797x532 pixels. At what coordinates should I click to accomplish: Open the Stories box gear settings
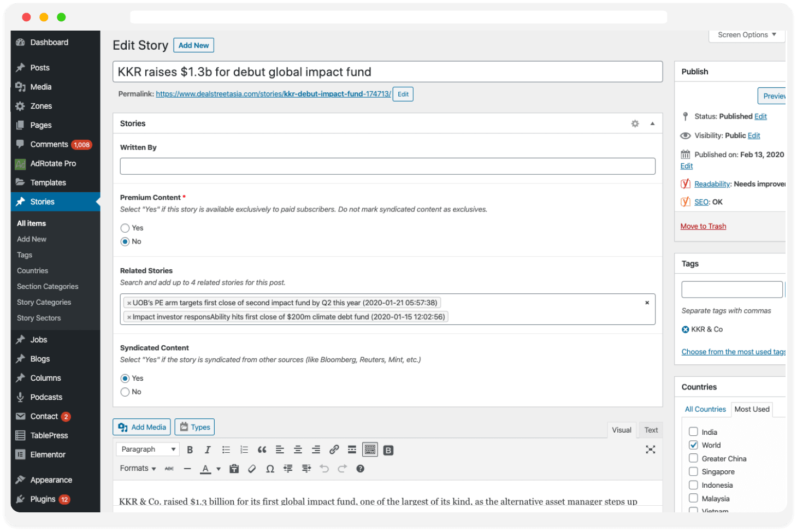click(x=635, y=123)
